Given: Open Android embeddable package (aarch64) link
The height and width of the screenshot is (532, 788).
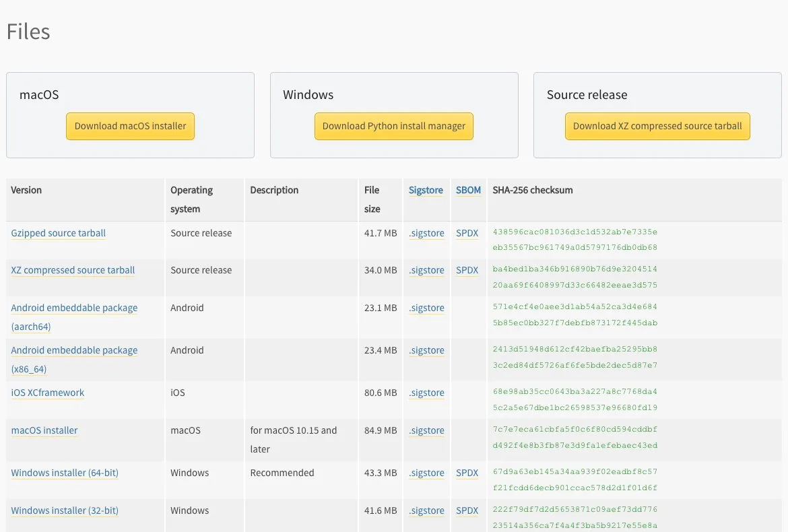Looking at the screenshot, I should [x=74, y=317].
